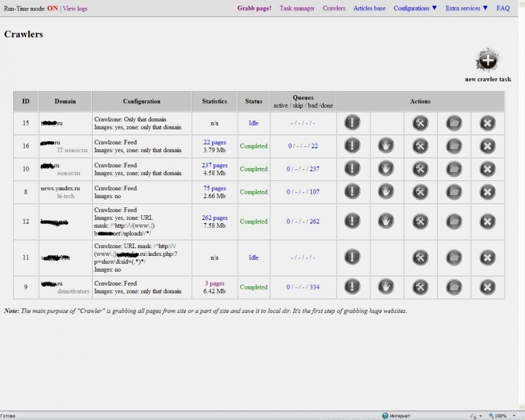525x420 pixels.
Task: Delete crawler 12 with its X icon
Action: tap(487, 221)
